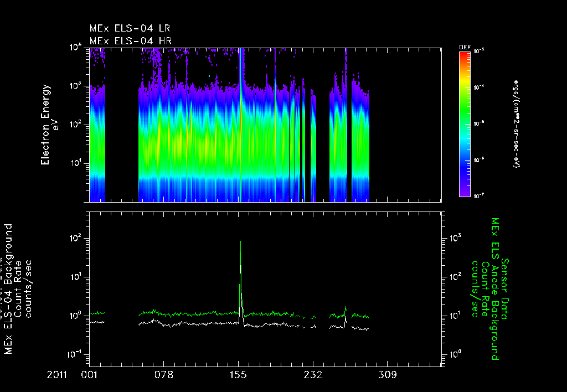Click the x-axis tick label '155'
Screen dimensions: 567x392
[238, 375]
